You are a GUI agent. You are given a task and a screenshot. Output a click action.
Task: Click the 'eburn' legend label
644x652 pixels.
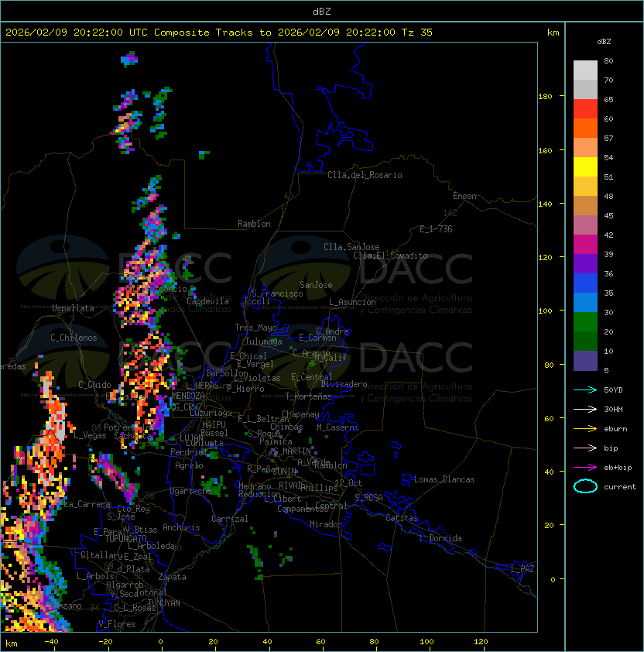pos(615,429)
